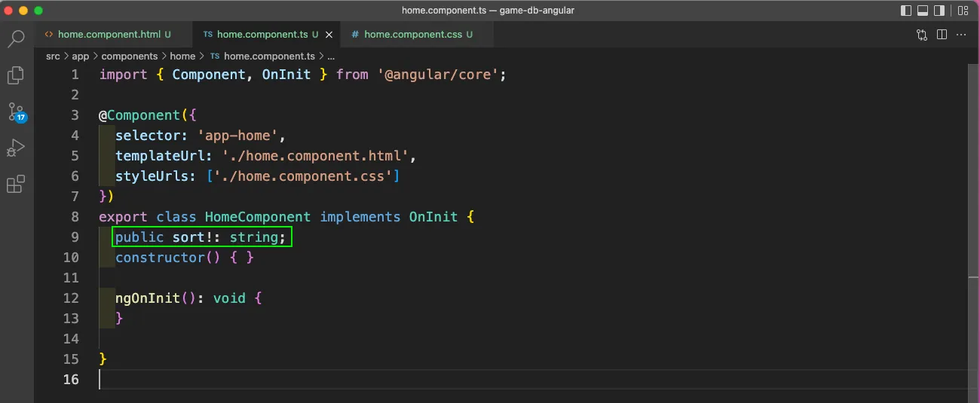Click line number 9 in the gutter
This screenshot has width=980, height=403.
(75, 237)
